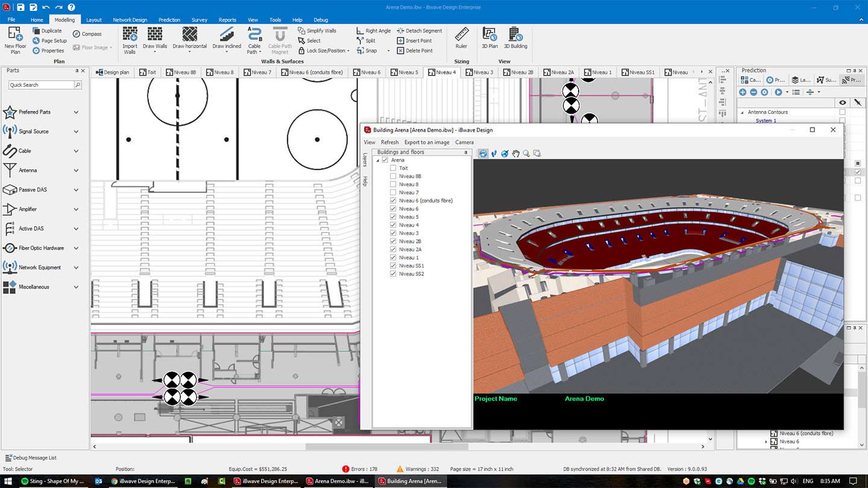The image size is (868, 488).
Task: Click the Arena Demo.ibw taskbar button
Action: point(336,481)
